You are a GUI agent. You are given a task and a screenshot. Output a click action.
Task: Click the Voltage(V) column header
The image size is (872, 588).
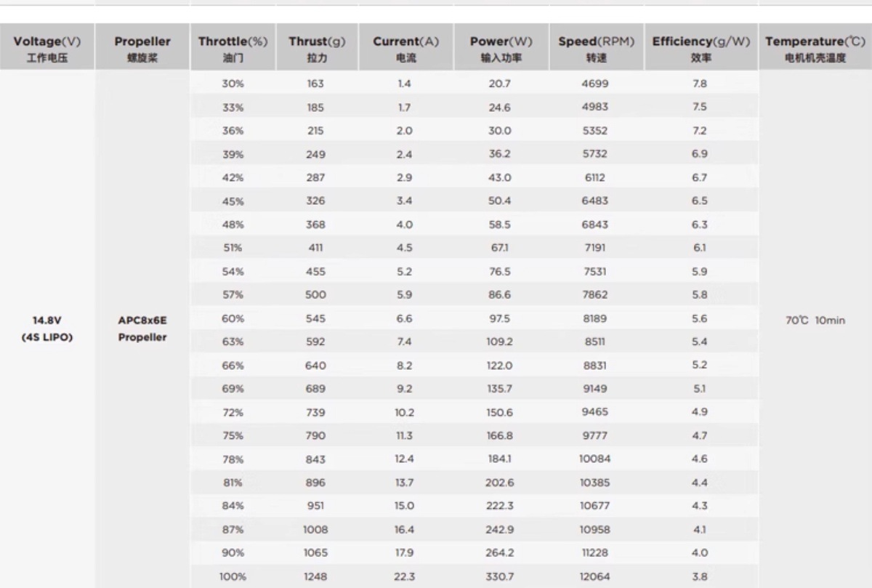pyautogui.click(x=47, y=48)
